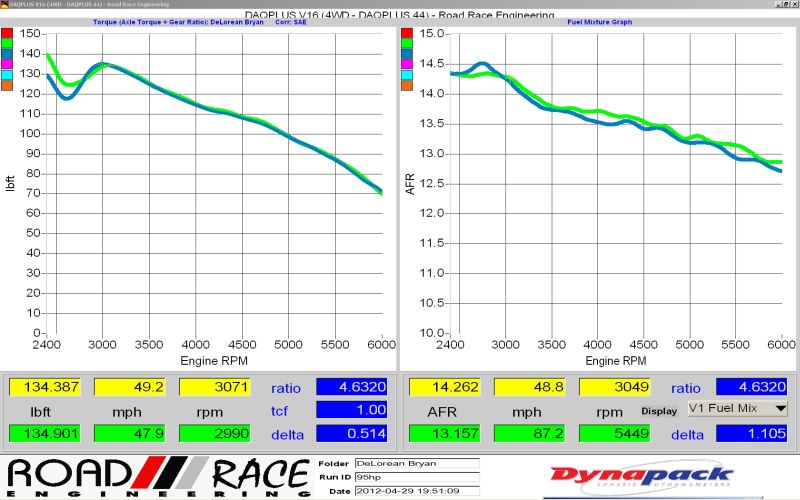800x500 pixels.
Task: Choose the magenta swatch beside fuel mixture graph
Action: pyautogui.click(x=406, y=64)
